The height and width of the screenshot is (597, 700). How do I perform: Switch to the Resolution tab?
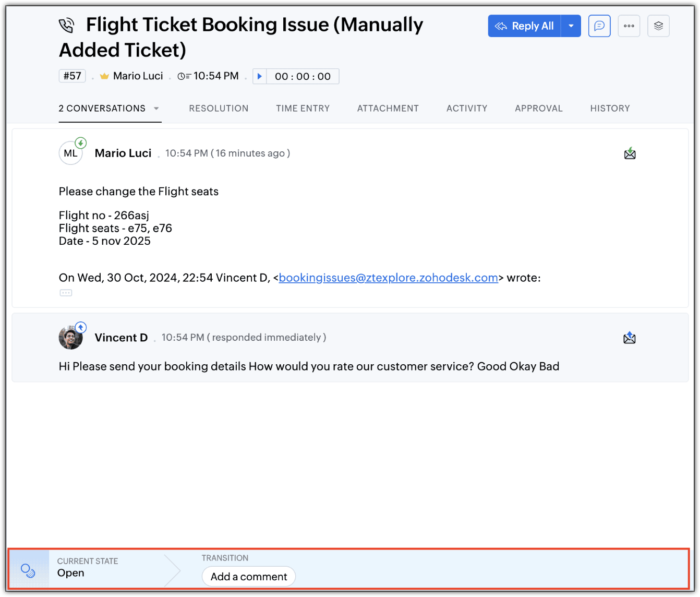[x=219, y=109]
